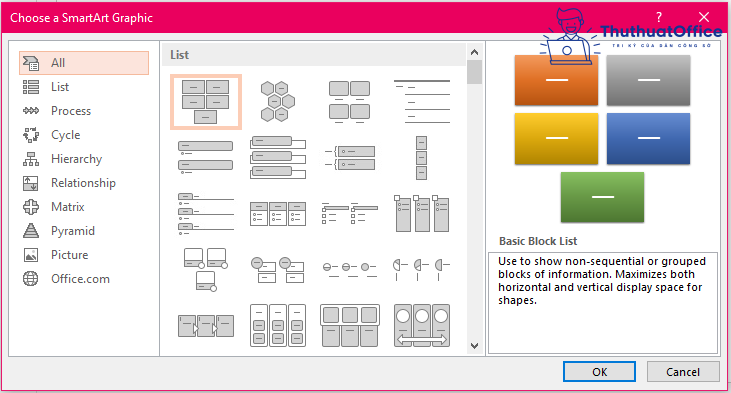
Task: Pick the hexagon cluster layout
Action: tap(277, 102)
